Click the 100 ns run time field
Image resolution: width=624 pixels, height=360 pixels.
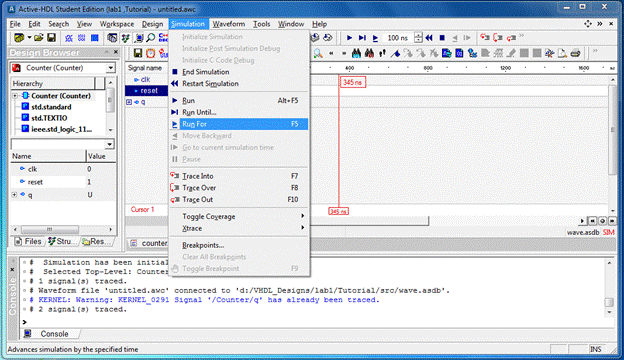(398, 38)
